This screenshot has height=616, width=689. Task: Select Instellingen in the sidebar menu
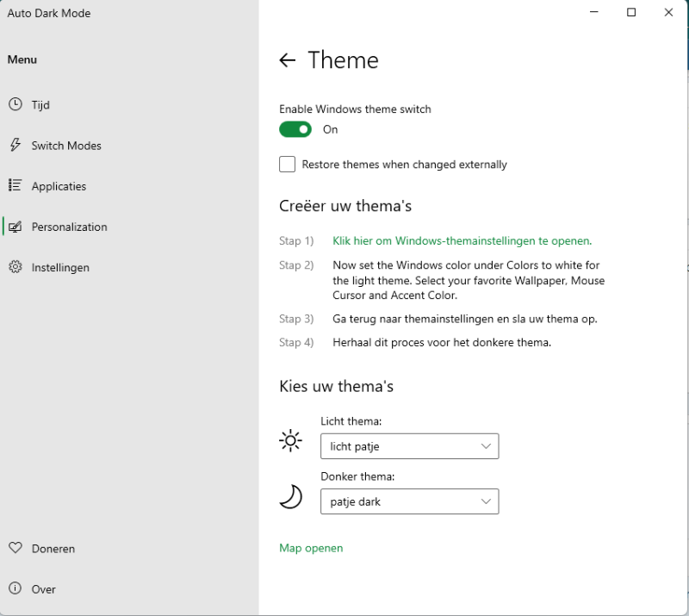pyautogui.click(x=60, y=268)
